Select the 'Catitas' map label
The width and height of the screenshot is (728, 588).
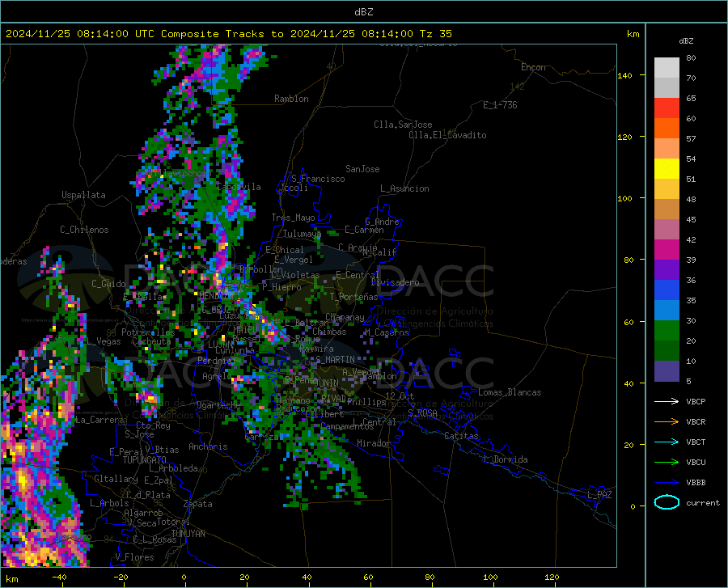[x=461, y=436]
